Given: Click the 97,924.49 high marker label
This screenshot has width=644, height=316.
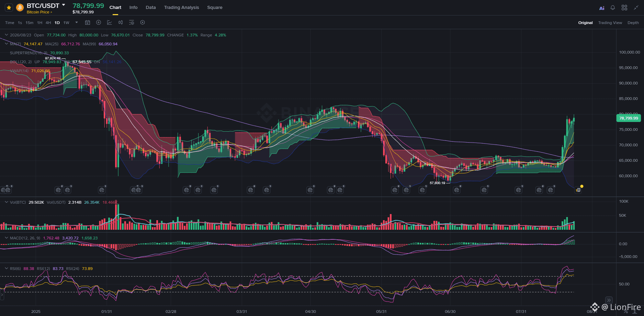Looking at the screenshot, I should tap(53, 58).
